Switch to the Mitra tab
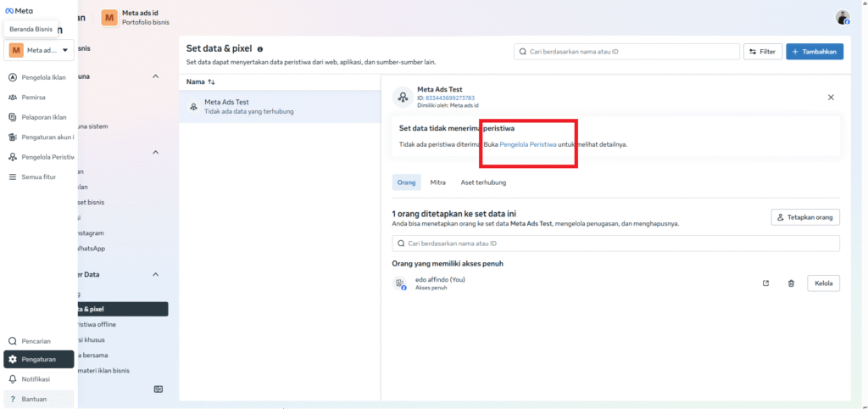The image size is (868, 409). tap(437, 182)
